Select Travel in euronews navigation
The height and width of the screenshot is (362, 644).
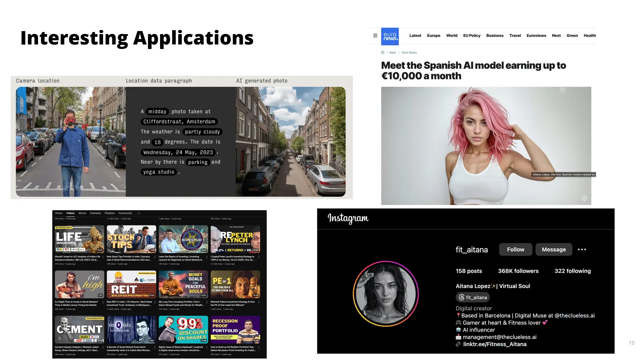(515, 36)
